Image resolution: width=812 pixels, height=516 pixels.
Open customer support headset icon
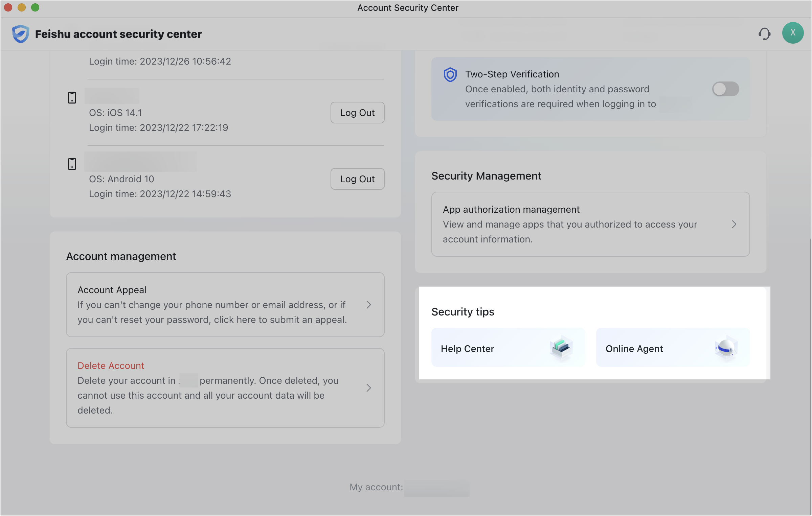point(764,33)
